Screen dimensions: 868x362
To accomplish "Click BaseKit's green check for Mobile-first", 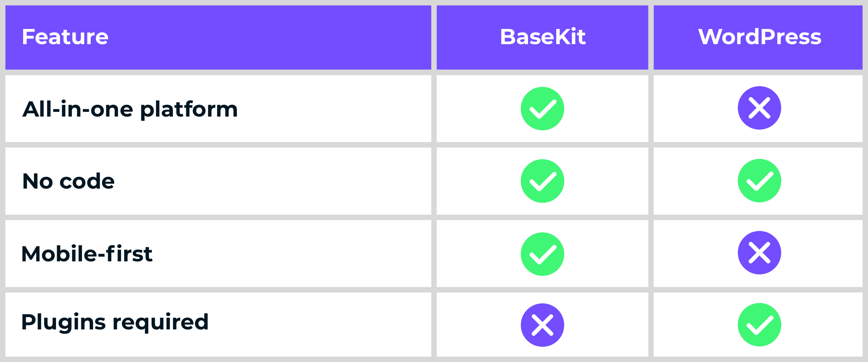I will tap(542, 254).
